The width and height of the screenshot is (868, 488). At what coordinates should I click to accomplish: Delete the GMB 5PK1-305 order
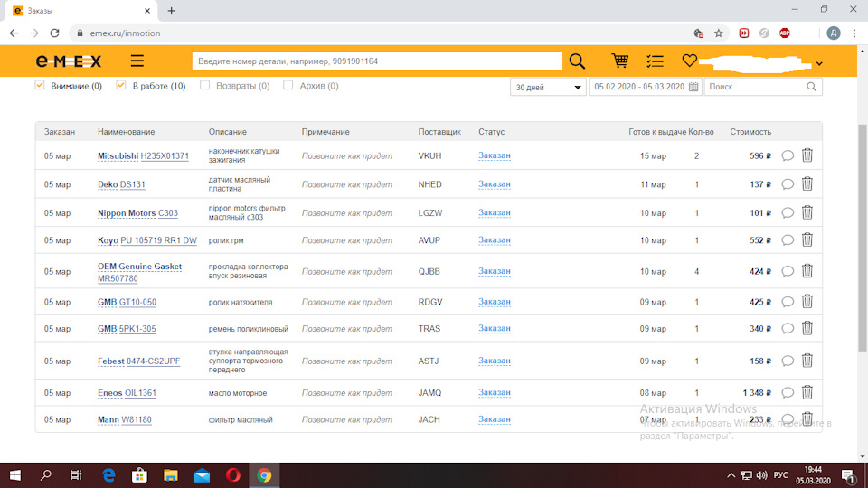click(x=807, y=328)
